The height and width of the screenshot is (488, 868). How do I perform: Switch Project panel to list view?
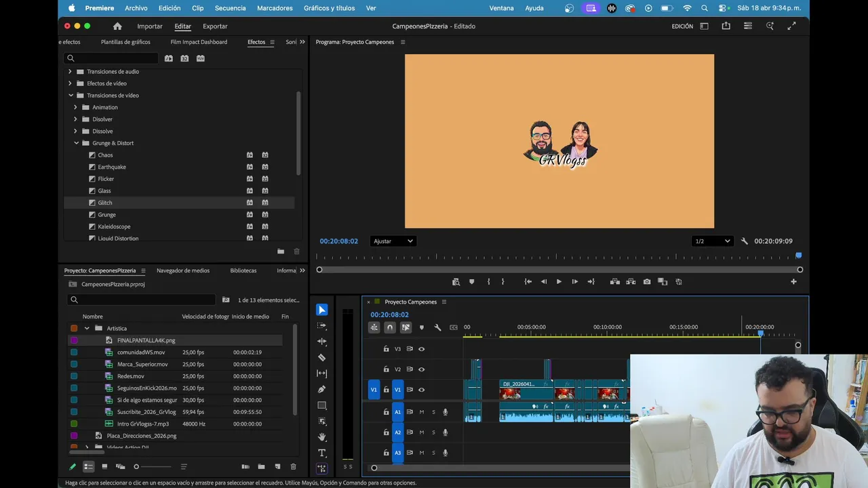coord(88,466)
